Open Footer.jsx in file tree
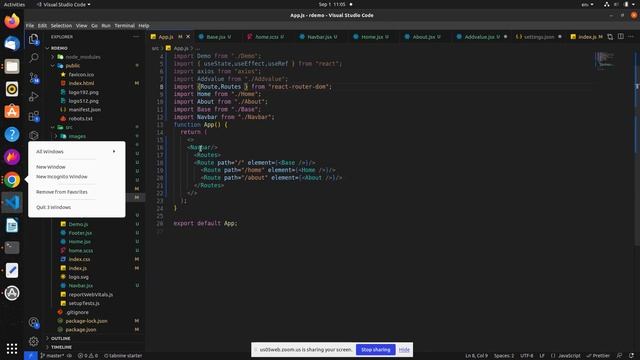This screenshot has width=640, height=360. [x=80, y=233]
